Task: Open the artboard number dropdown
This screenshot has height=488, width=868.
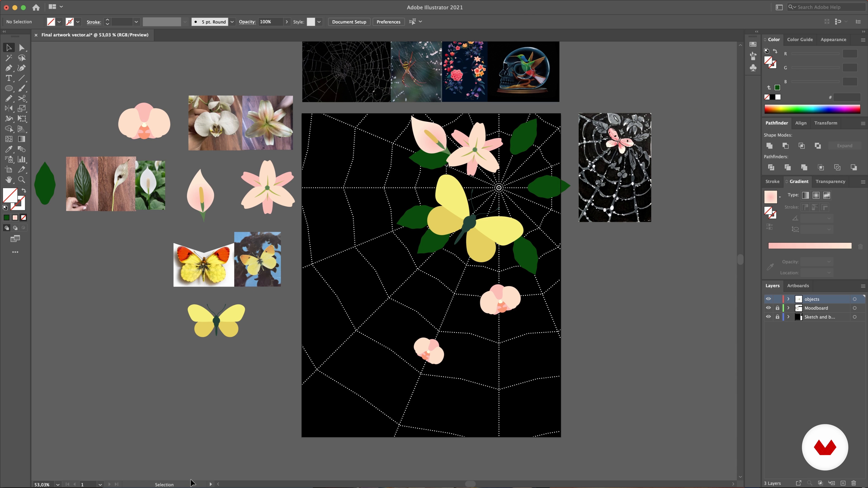Action: (100, 484)
